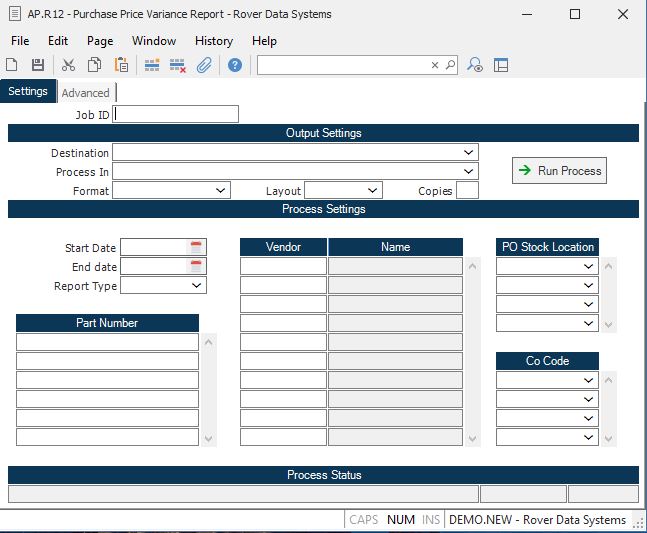Image resolution: width=647 pixels, height=533 pixels.
Task: Open the End date calendar picker
Action: coord(196,267)
